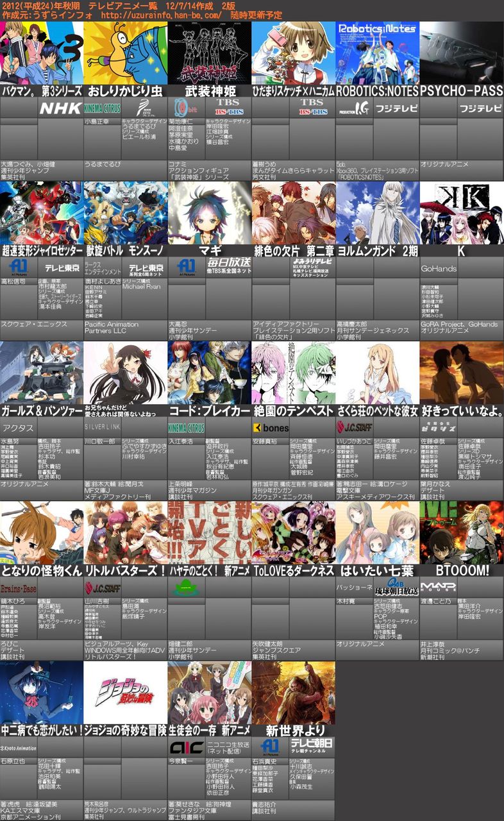This screenshot has height=821, width=504.
Task: Click the GoHands logo under K
Action: [x=439, y=268]
